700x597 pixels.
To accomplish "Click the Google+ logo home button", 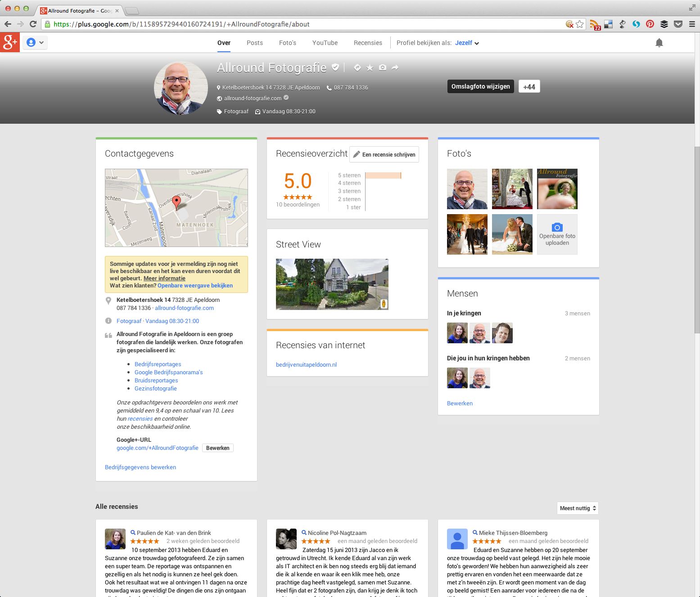I will tap(10, 42).
